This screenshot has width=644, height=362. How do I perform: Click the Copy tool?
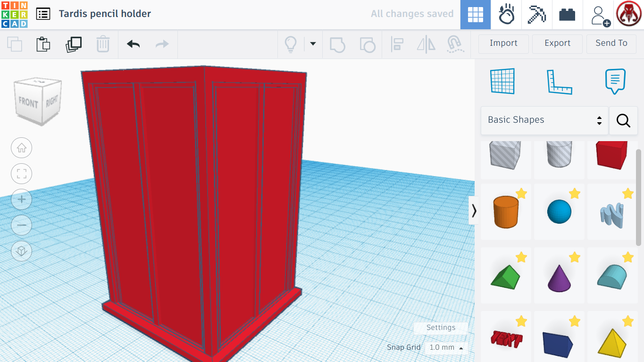pyautogui.click(x=15, y=44)
